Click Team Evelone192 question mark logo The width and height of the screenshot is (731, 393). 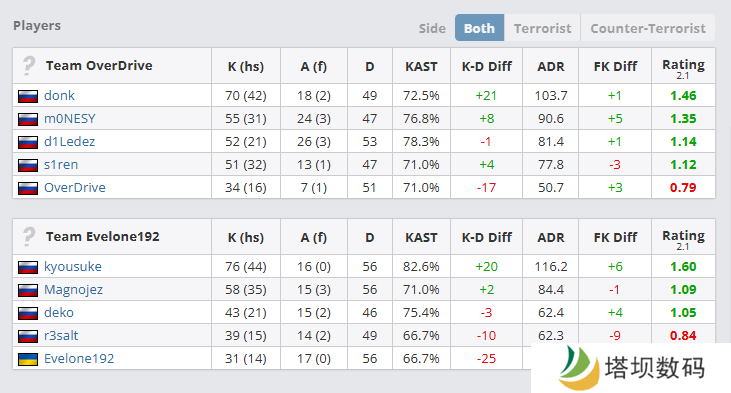click(x=29, y=237)
